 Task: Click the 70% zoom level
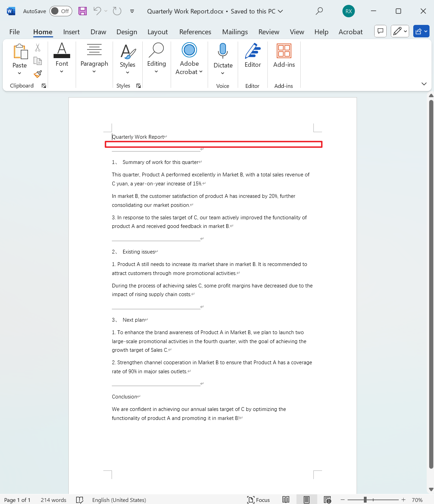tap(417, 500)
